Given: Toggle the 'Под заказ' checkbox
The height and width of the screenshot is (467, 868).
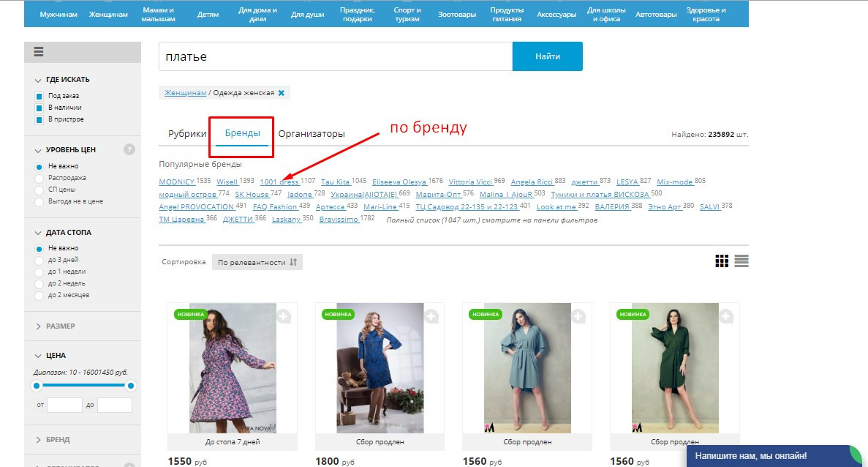Looking at the screenshot, I should [x=39, y=97].
